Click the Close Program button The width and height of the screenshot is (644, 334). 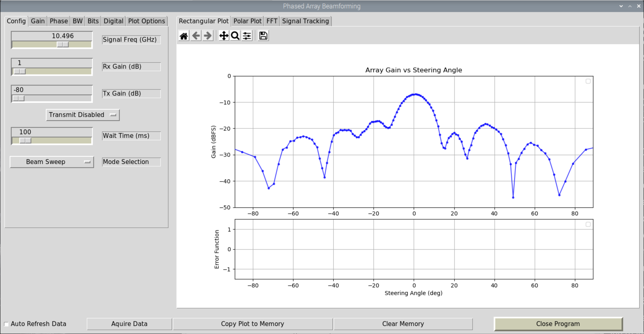(x=558, y=324)
